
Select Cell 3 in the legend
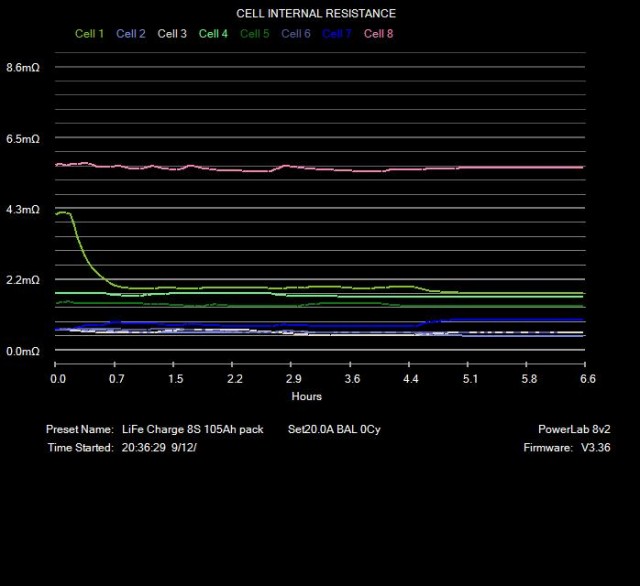pos(172,34)
